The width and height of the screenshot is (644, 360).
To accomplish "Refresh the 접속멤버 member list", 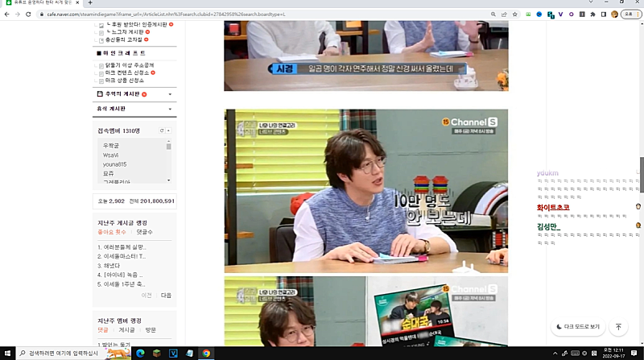I will (162, 130).
